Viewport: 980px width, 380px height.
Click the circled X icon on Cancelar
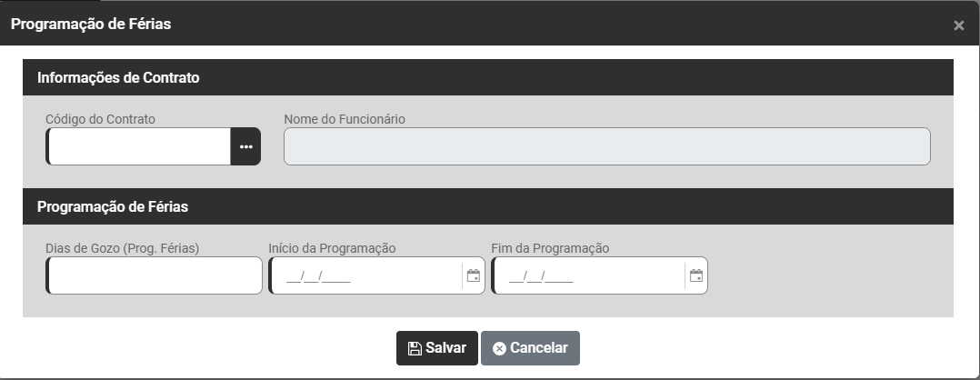point(499,348)
